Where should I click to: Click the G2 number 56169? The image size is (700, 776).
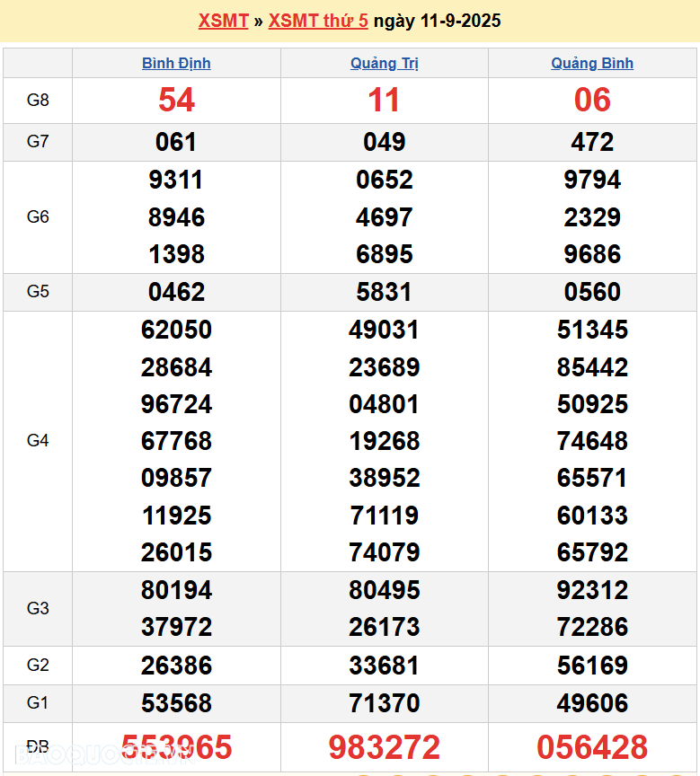pyautogui.click(x=592, y=666)
